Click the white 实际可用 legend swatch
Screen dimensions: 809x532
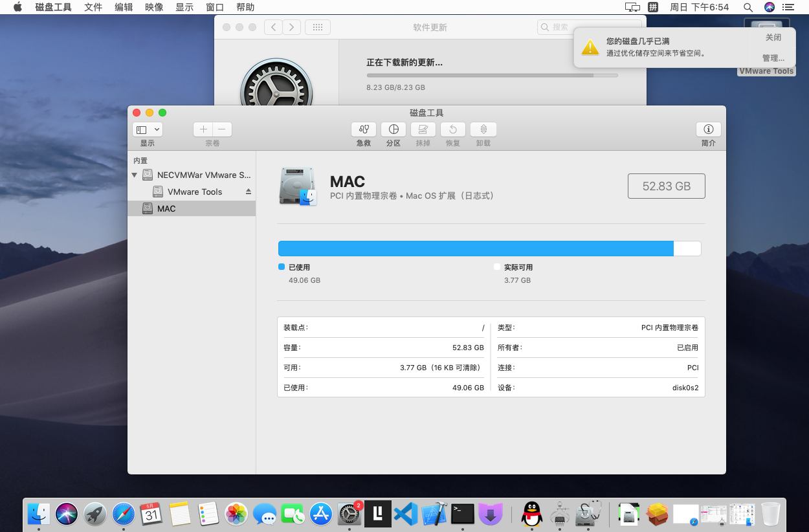tap(497, 267)
